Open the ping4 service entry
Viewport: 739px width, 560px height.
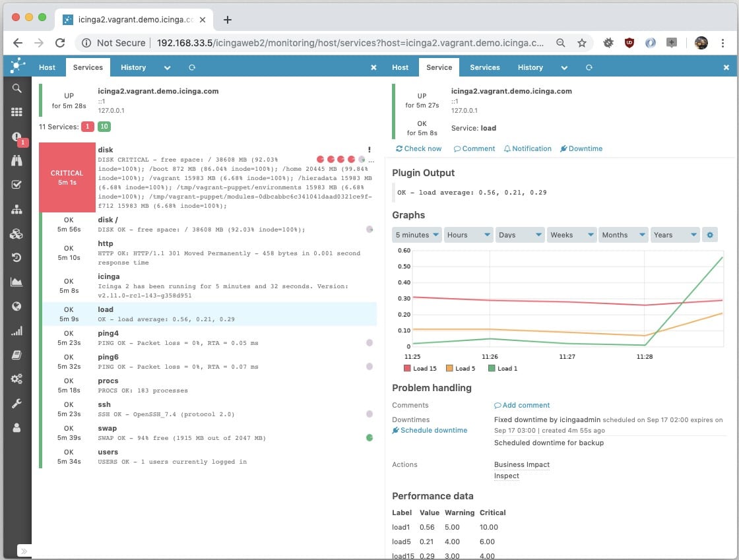coord(208,338)
